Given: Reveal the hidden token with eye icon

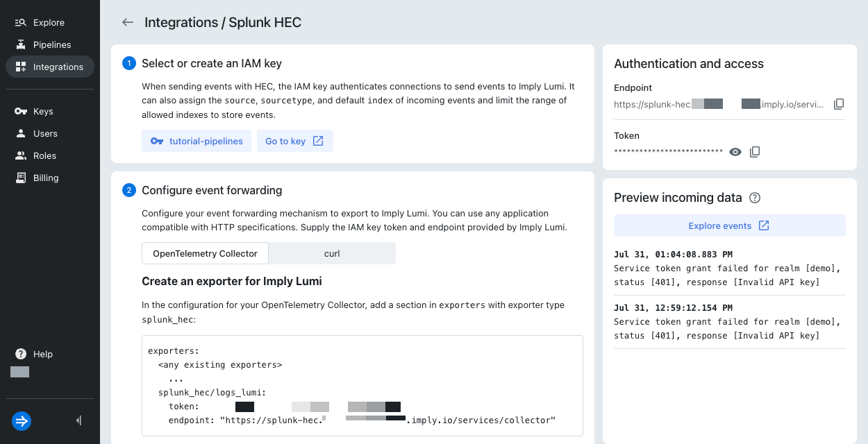Looking at the screenshot, I should (x=735, y=151).
